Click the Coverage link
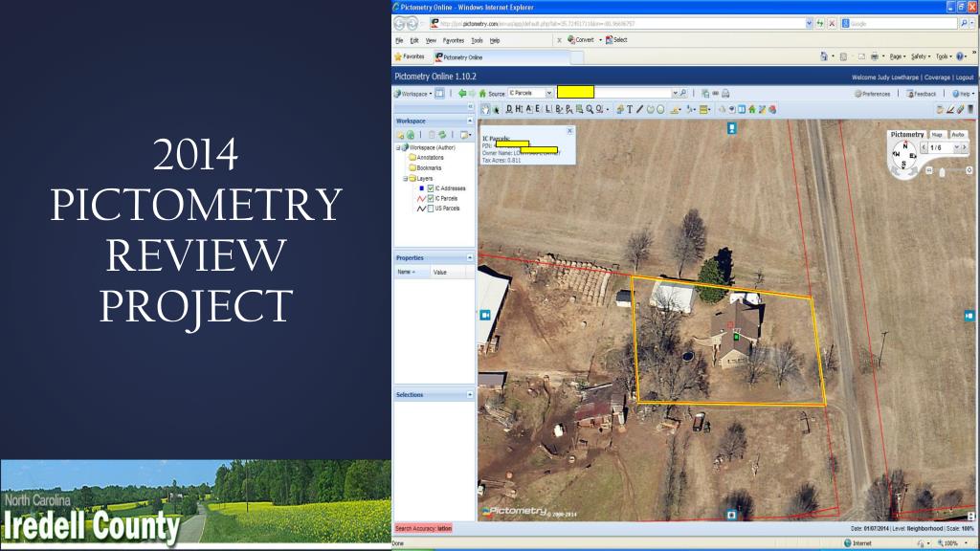The image size is (980, 551). click(x=937, y=77)
